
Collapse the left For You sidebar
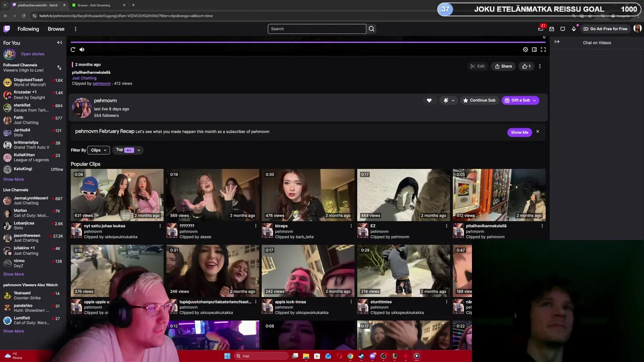coord(59,43)
